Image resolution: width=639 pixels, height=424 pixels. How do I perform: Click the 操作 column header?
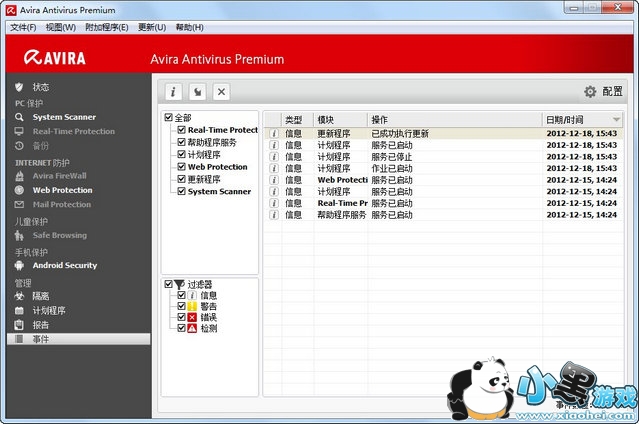pos(456,119)
